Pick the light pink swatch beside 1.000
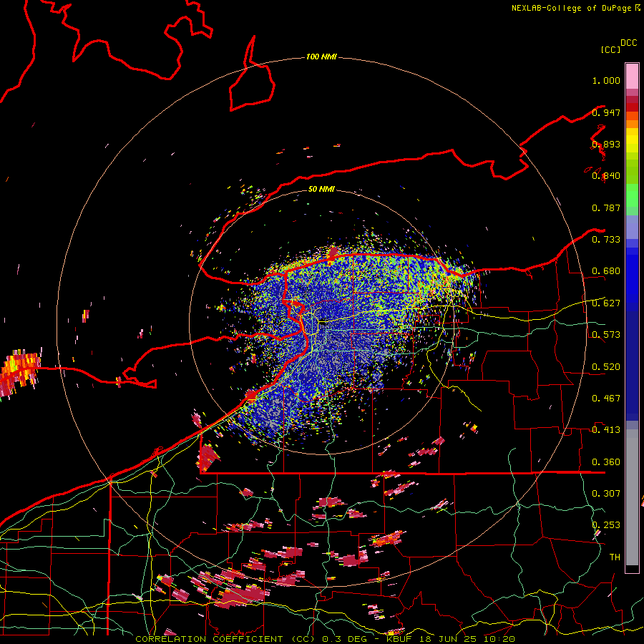This screenshot has height=644, width=644. tap(632, 77)
